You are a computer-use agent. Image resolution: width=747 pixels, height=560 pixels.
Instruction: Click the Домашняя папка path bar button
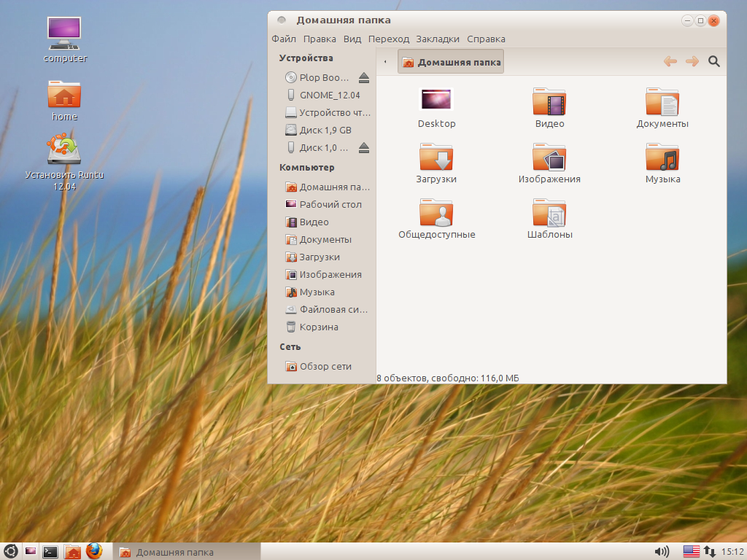tap(451, 62)
